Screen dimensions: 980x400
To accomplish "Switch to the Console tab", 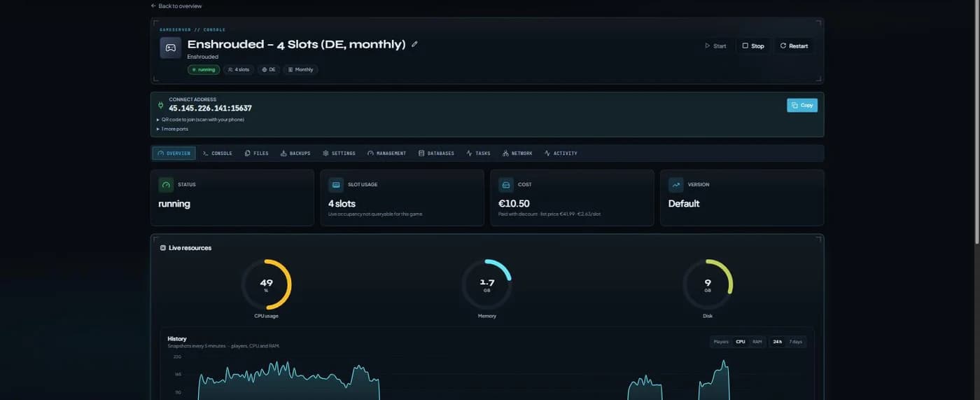I will 218,153.
